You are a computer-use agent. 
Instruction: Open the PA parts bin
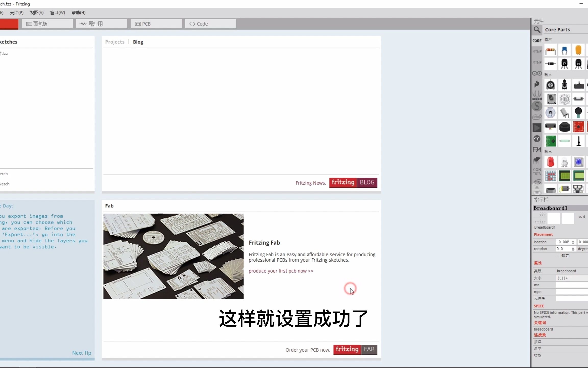coord(537,150)
